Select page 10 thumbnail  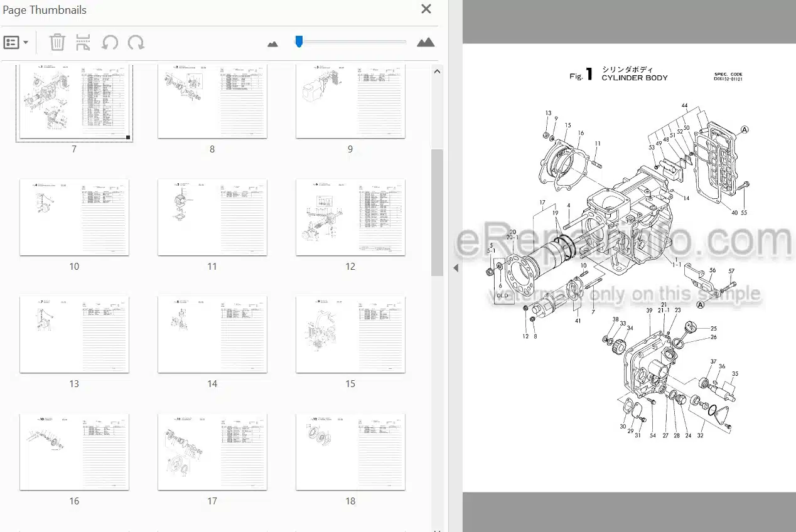(74, 217)
